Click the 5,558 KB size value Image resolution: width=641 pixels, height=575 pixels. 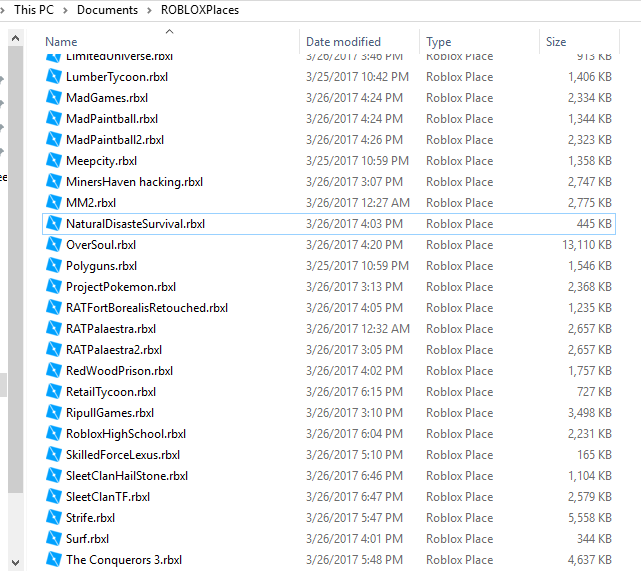coord(589,518)
